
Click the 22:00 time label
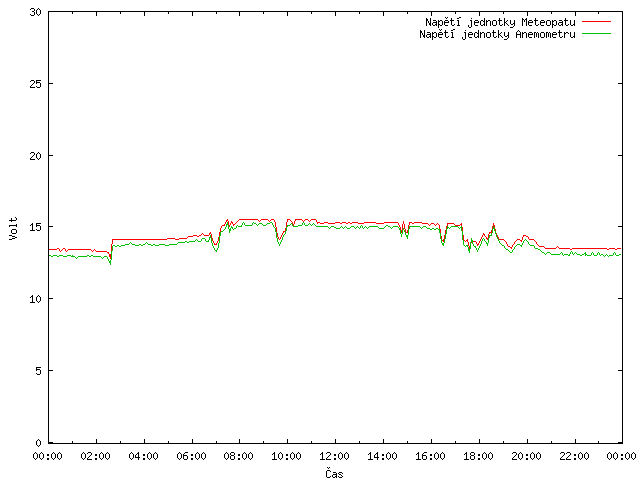[x=574, y=456]
